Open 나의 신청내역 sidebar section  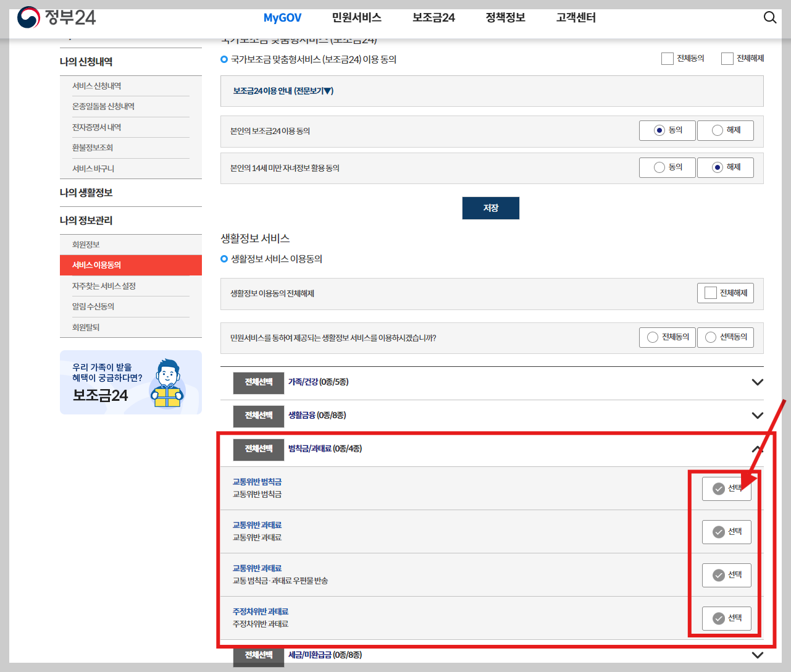(x=86, y=62)
